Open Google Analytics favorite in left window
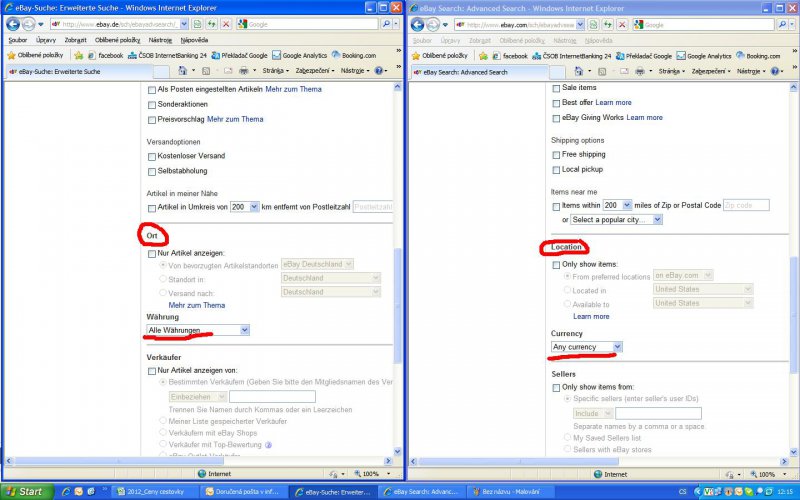The image size is (800, 500). pyautogui.click(x=299, y=55)
